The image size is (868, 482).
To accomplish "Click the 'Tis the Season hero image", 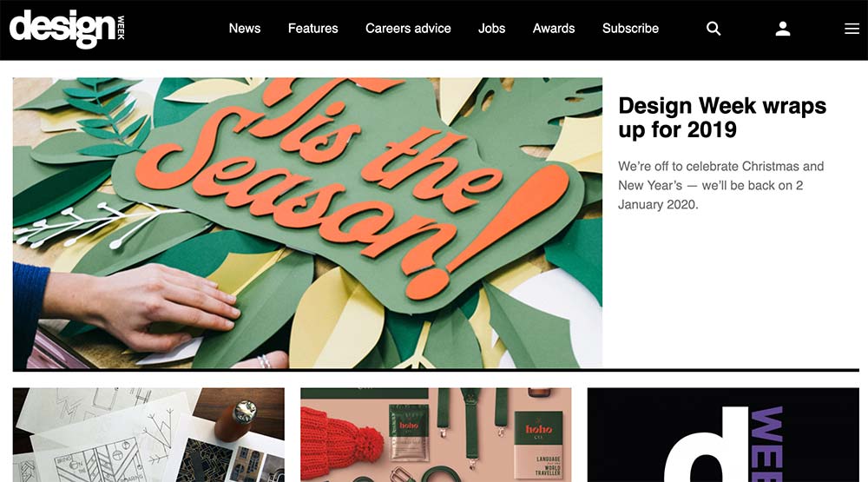I will [x=307, y=222].
